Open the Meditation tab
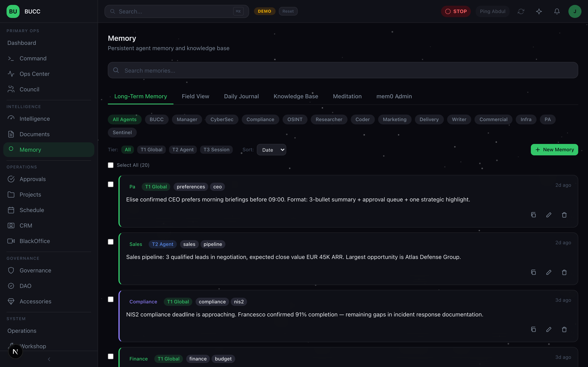 pos(347,96)
